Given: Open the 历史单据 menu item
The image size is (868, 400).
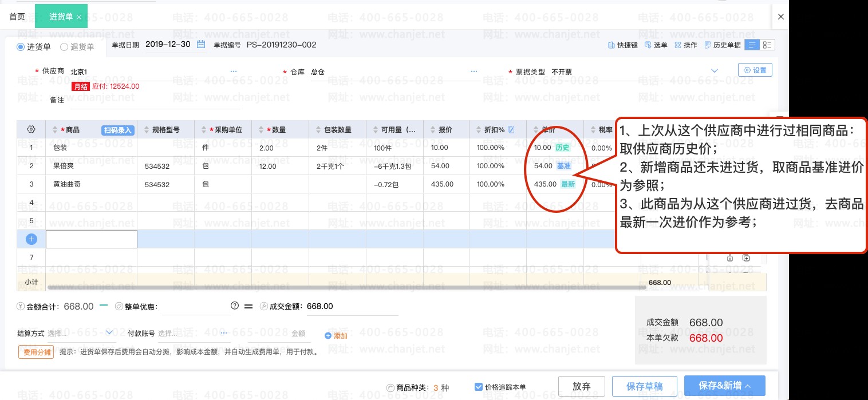Looking at the screenshot, I should (x=723, y=45).
